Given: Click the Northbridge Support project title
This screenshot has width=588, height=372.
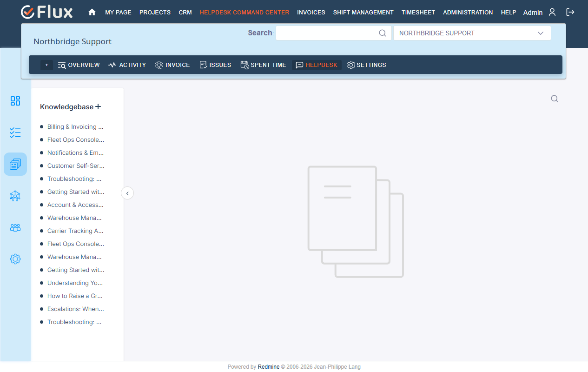Looking at the screenshot, I should [x=73, y=41].
